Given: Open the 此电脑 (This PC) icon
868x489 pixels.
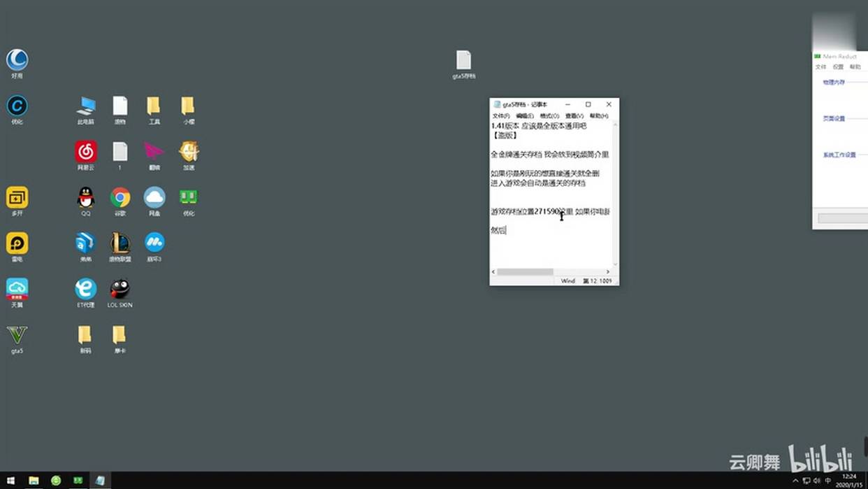Looking at the screenshot, I should [x=85, y=106].
